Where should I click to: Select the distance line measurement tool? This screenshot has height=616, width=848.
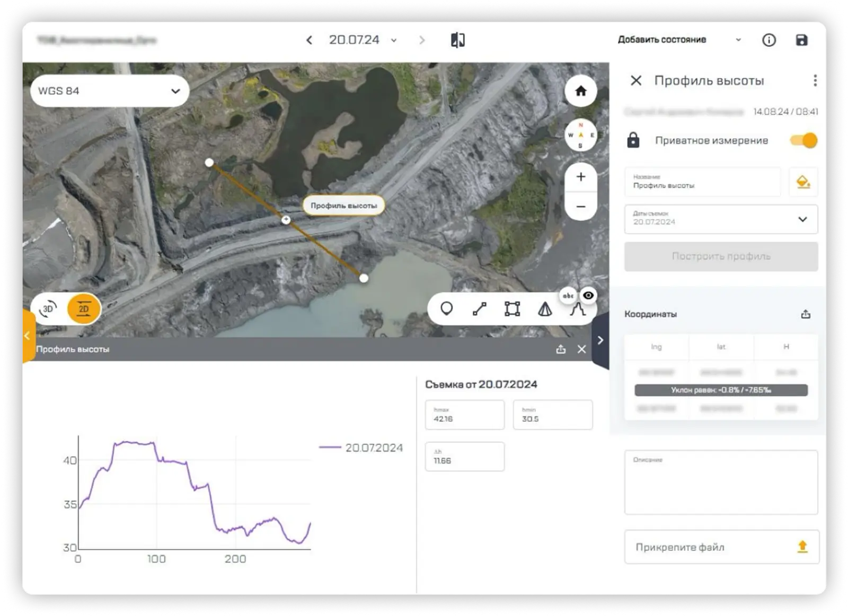479,309
